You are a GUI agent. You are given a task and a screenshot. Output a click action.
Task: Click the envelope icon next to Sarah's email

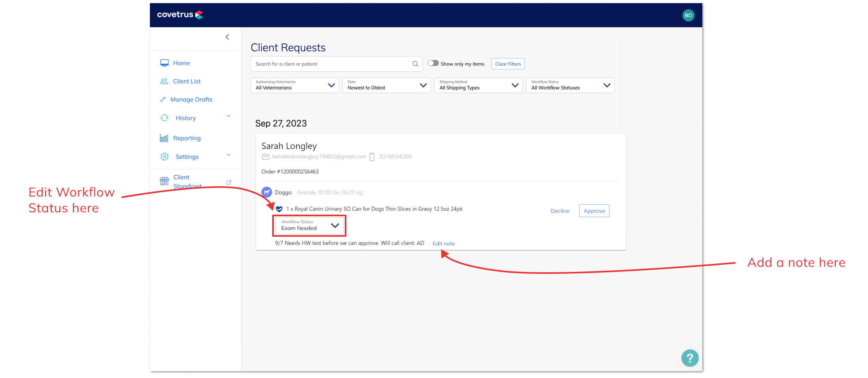pos(266,156)
